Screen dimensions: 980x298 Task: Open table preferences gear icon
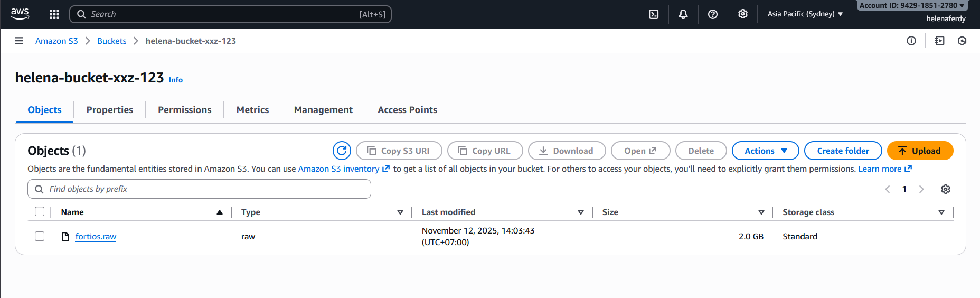click(946, 189)
